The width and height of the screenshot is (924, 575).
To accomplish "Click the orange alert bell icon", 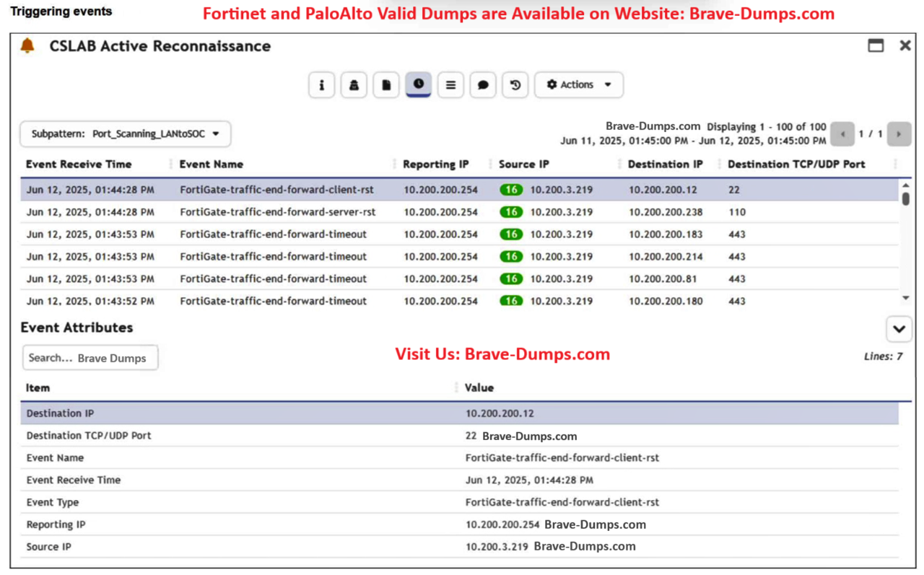I will click(x=27, y=46).
